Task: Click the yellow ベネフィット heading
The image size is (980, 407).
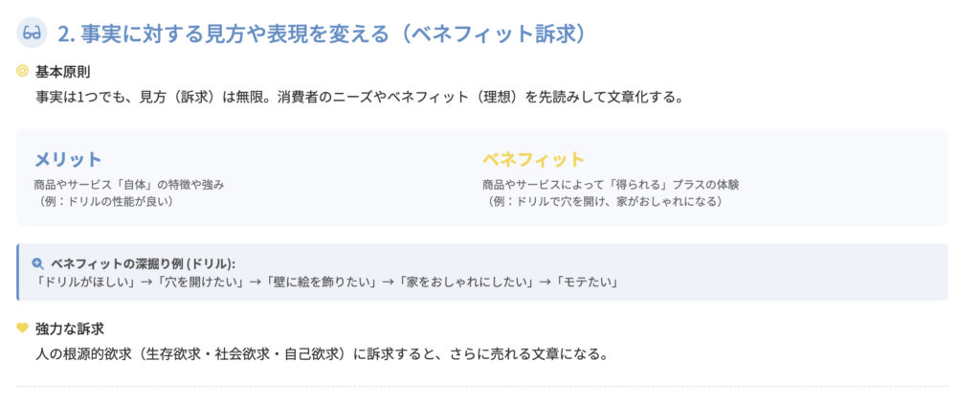Action: click(x=533, y=159)
